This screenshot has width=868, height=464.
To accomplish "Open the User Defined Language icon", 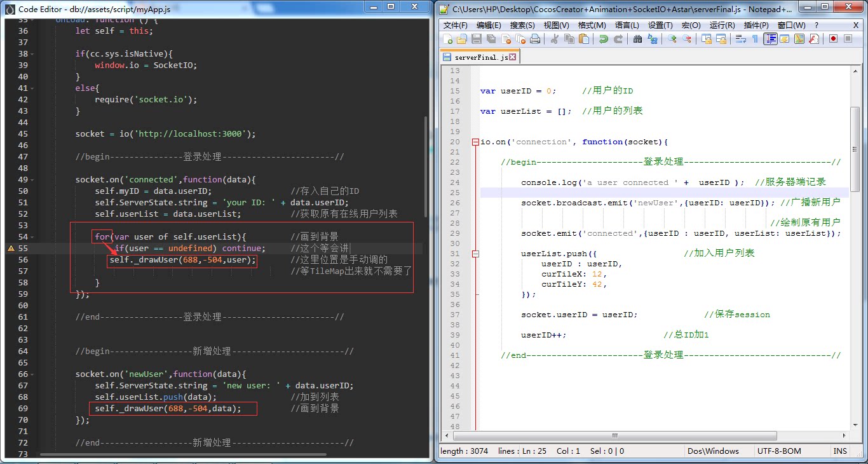I will pyautogui.click(x=785, y=39).
